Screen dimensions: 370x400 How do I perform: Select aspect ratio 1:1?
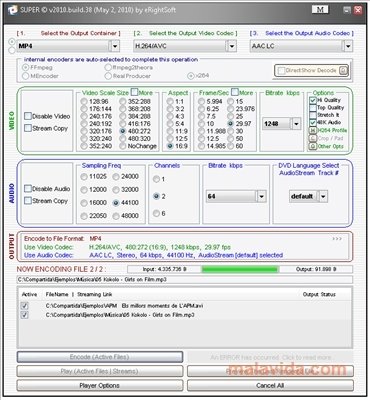pos(170,101)
